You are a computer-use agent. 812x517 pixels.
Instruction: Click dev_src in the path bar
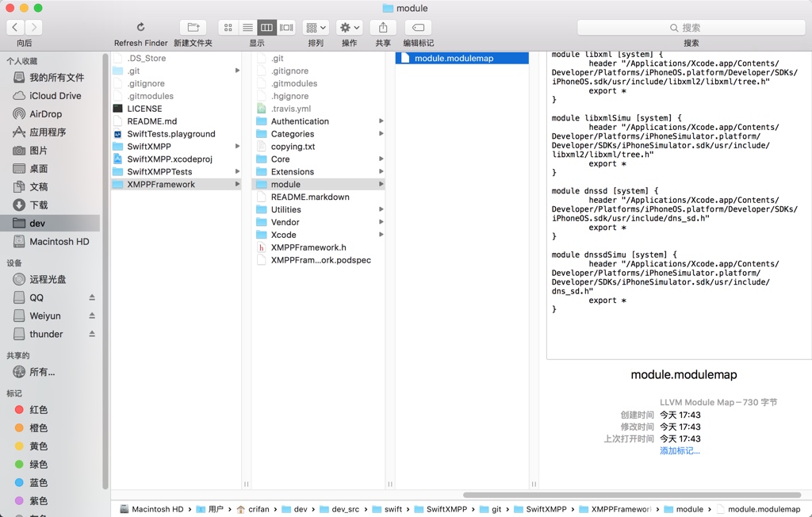click(x=339, y=509)
